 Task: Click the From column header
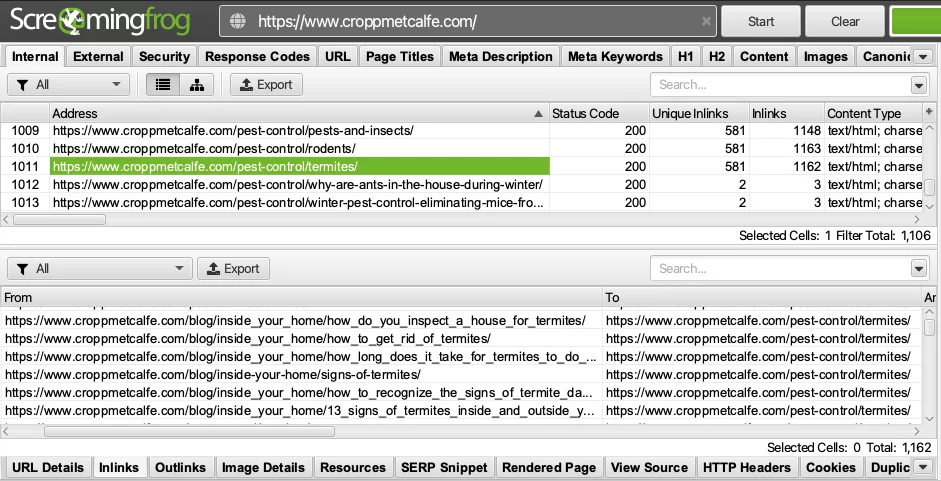point(301,297)
